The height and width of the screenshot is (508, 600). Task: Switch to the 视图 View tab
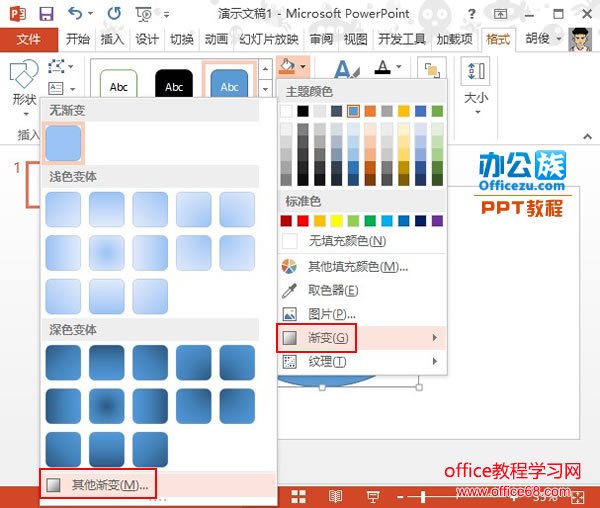click(355, 39)
